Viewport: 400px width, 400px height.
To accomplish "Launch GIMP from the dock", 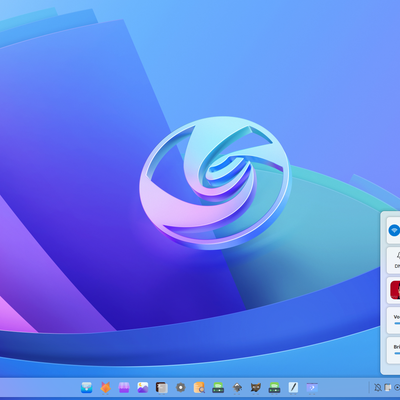I will click(x=256, y=387).
